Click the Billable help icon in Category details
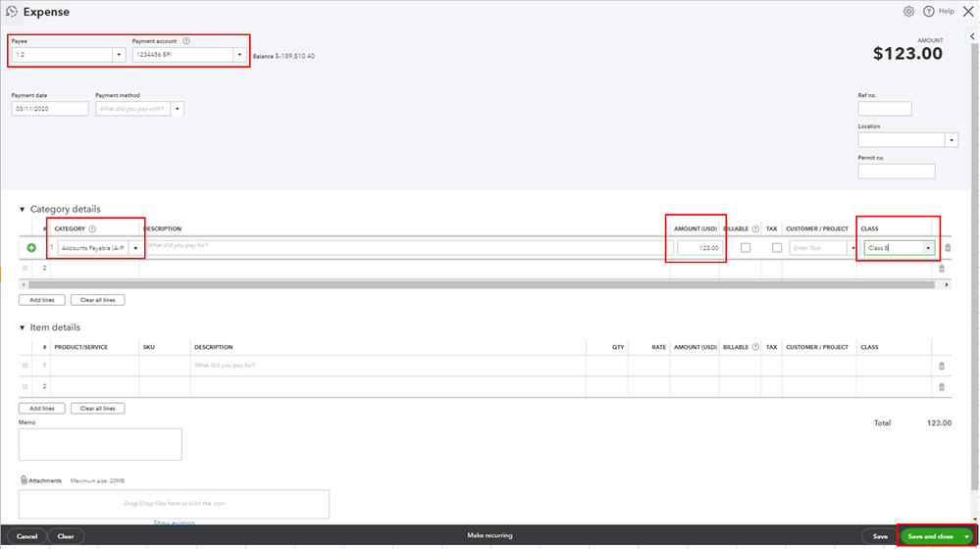Image resolution: width=980 pixels, height=549 pixels. tap(755, 229)
